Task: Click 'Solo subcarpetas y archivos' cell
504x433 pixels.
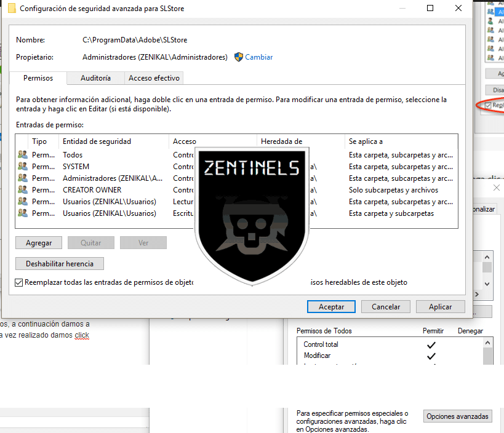Action: [x=393, y=190]
